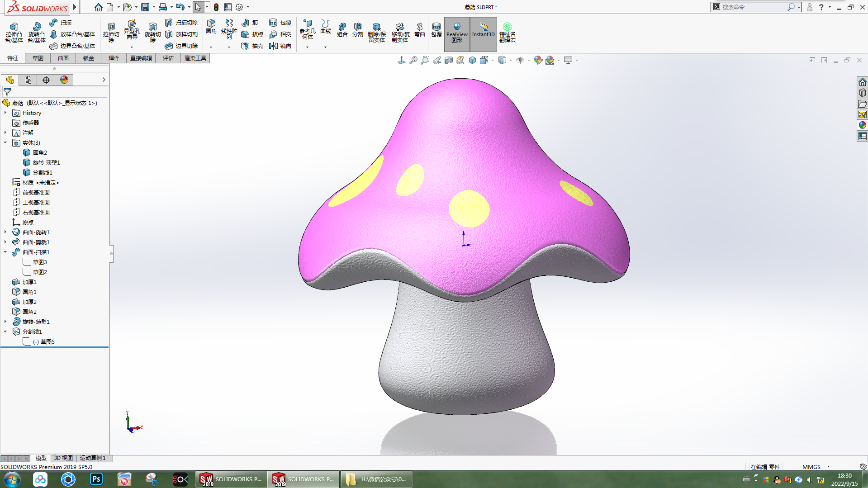Select the 旋转凸台/基体 revolve boss tool
This screenshot has width=868, height=488.
tap(37, 33)
